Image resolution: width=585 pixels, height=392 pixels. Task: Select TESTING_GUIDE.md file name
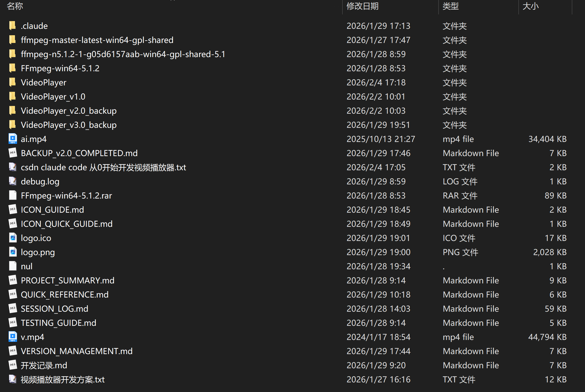point(58,323)
